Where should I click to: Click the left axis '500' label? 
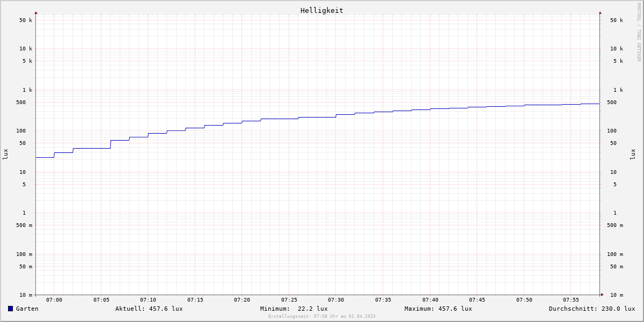coord(21,103)
